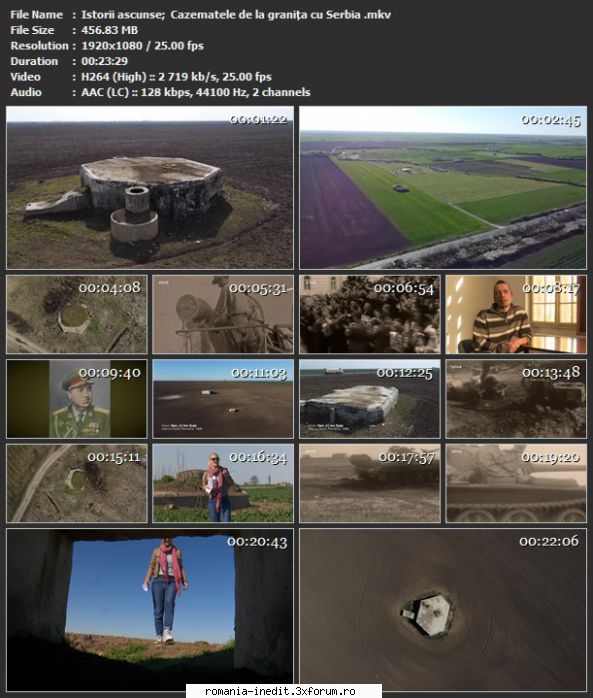Open the aerial fields thumbnail at 00:02:45
The image size is (593, 698).
click(x=443, y=187)
